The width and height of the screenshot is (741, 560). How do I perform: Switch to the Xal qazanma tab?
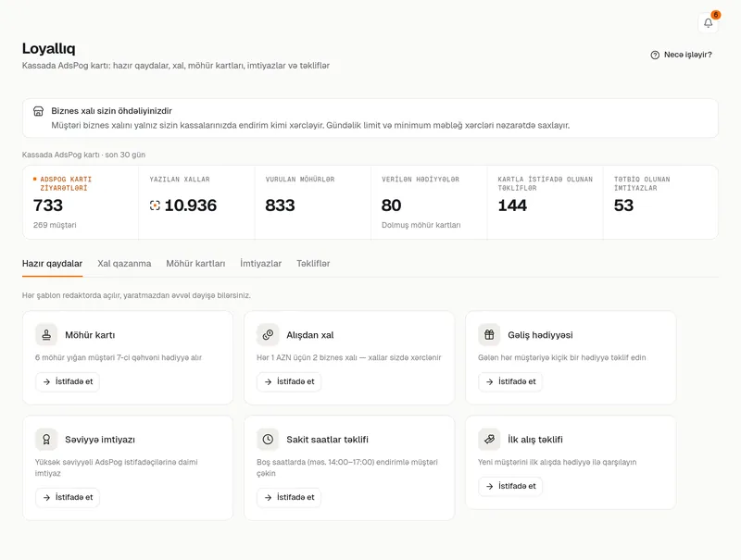coord(124,264)
